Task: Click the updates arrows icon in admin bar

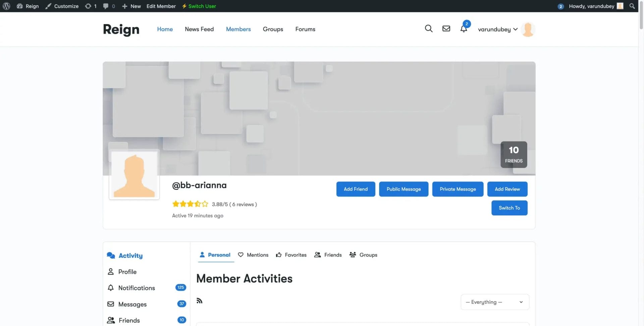Action: tap(88, 6)
